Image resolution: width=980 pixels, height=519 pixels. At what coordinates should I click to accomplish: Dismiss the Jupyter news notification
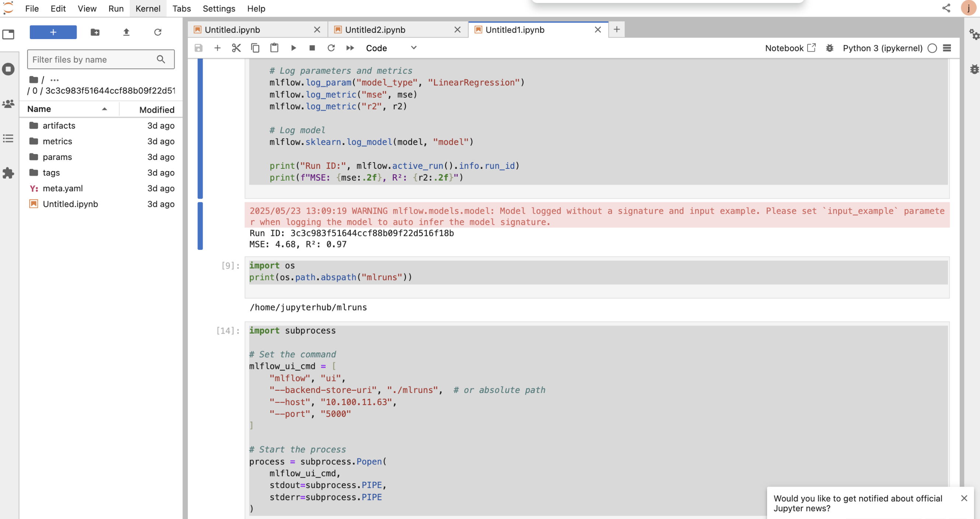tap(964, 498)
